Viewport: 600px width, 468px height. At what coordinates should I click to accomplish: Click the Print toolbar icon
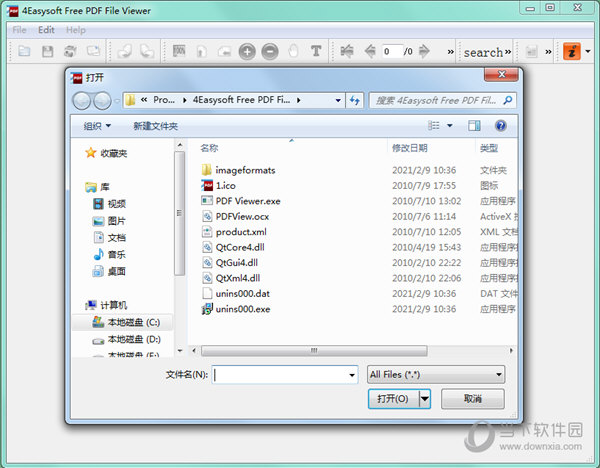tap(70, 51)
